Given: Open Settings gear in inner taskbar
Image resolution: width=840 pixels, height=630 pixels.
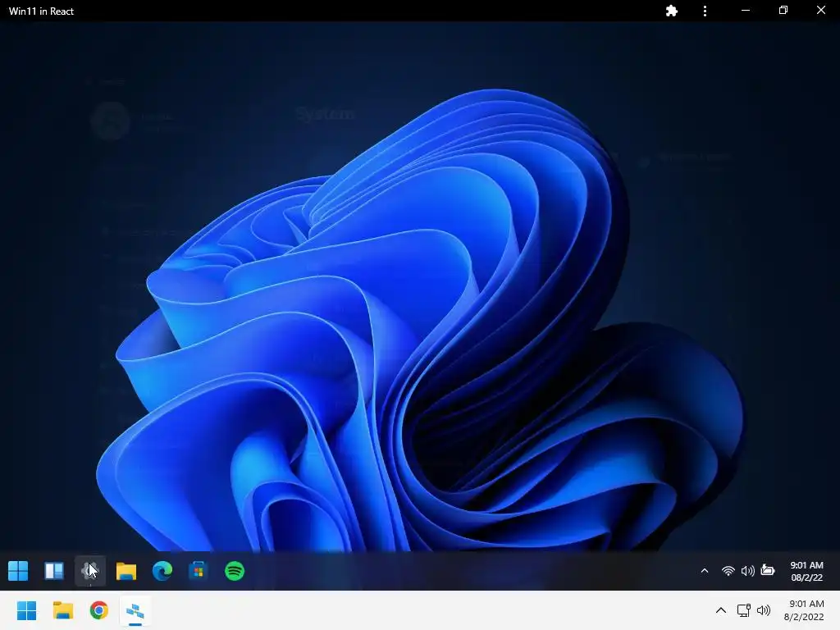Looking at the screenshot, I should pos(90,571).
